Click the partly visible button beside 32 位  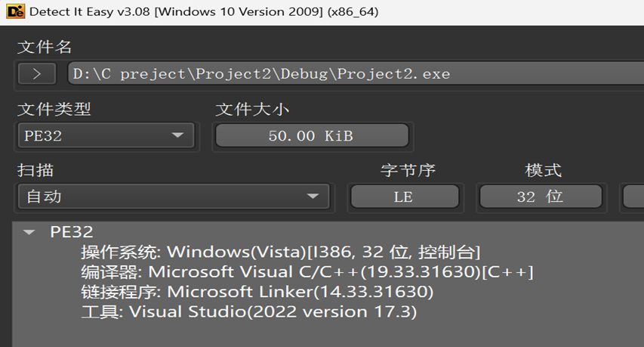[633, 197]
